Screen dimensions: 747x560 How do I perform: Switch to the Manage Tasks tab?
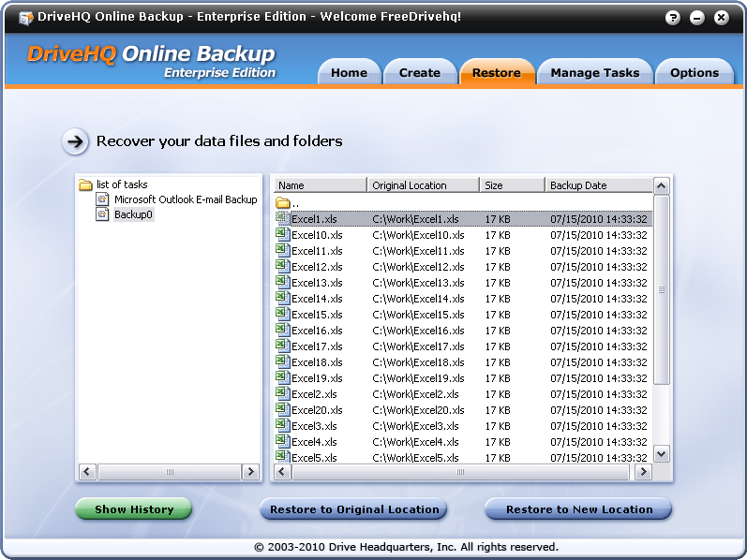pyautogui.click(x=594, y=73)
